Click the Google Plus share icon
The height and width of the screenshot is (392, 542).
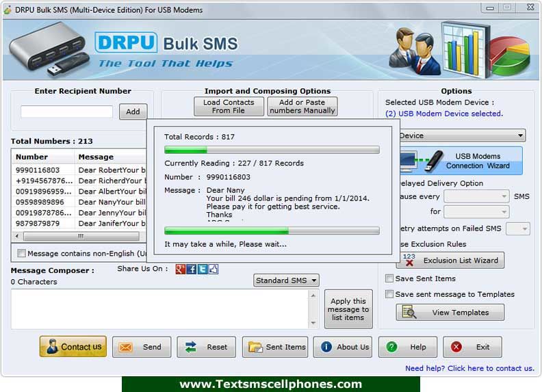180,269
